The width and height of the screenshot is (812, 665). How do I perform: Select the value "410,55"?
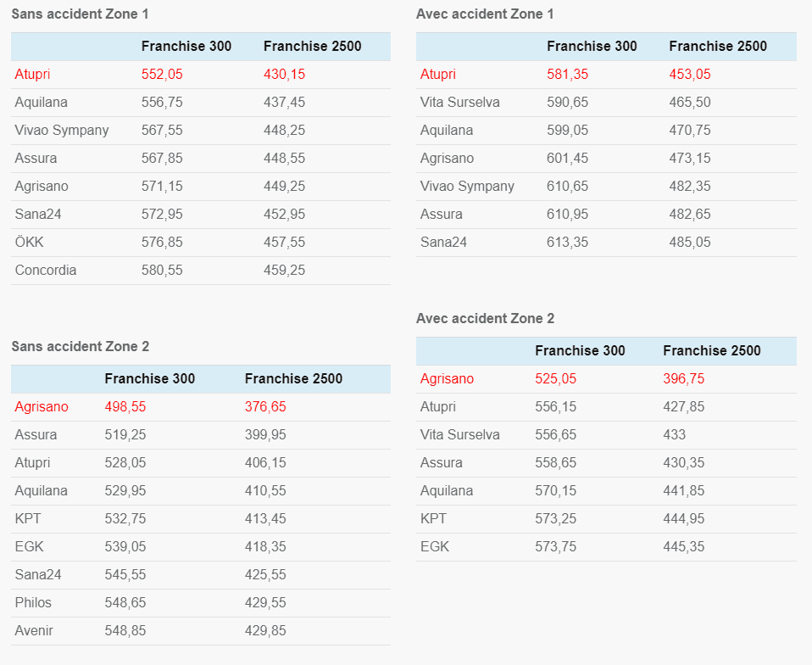point(265,491)
